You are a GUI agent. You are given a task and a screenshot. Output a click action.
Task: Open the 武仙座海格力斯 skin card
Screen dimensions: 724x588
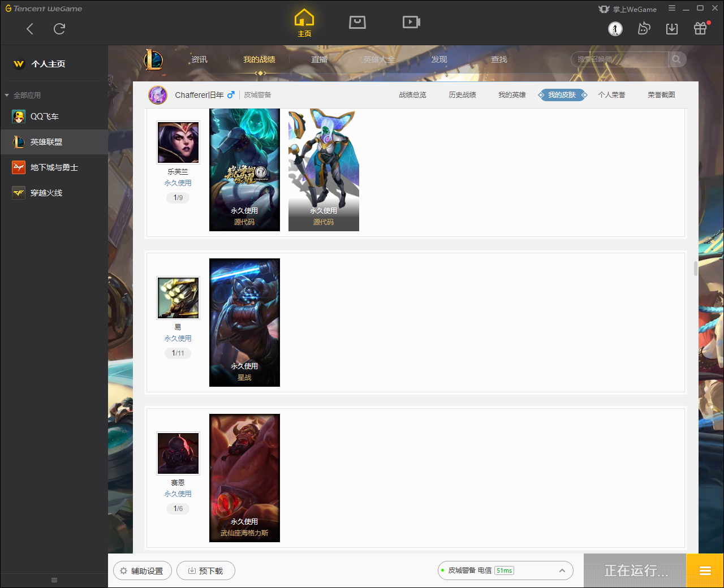coord(244,478)
